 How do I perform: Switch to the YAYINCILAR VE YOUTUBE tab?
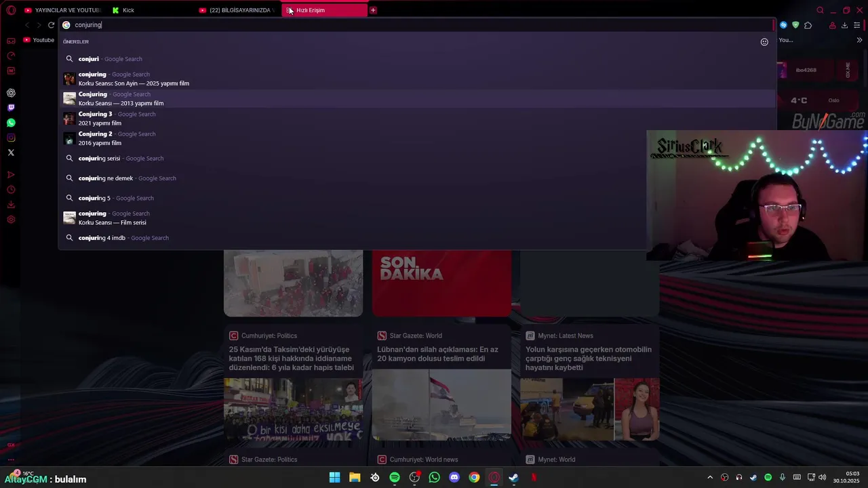click(62, 10)
